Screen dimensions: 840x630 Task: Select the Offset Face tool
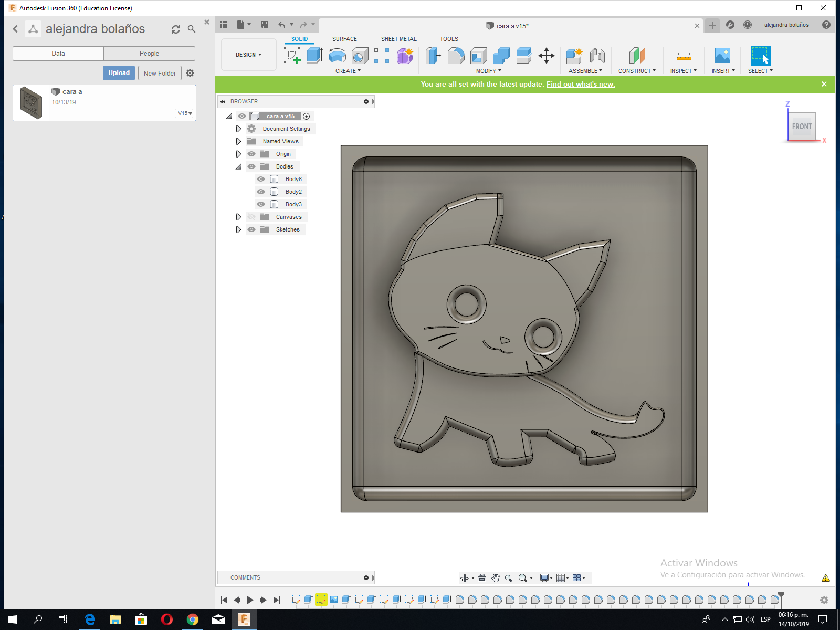click(524, 56)
